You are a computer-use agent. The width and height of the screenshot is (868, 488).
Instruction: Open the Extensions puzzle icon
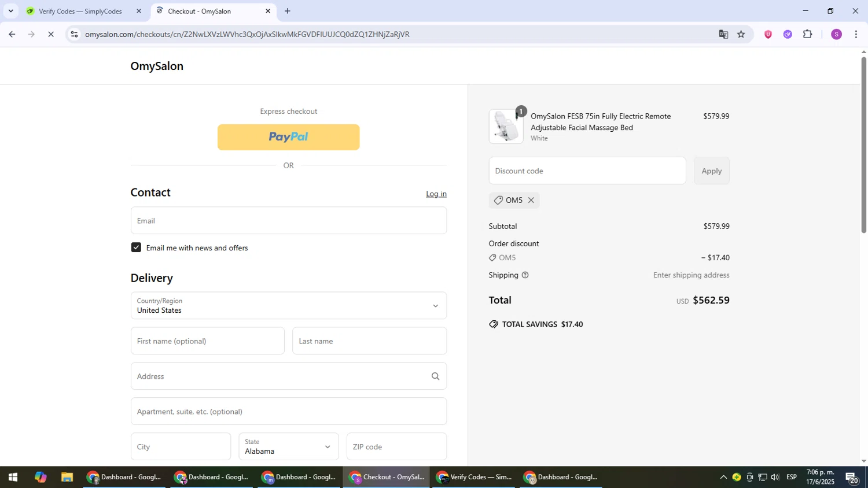point(808,35)
